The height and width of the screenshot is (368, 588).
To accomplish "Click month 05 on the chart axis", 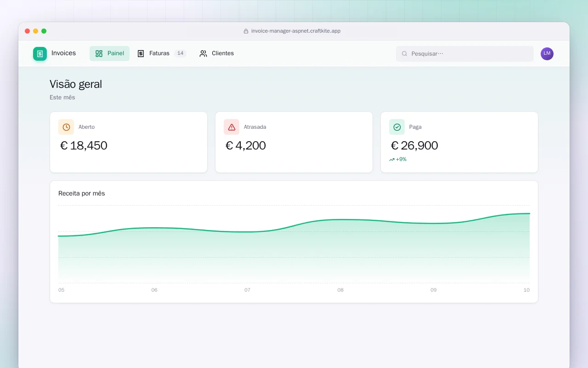I will [62, 290].
